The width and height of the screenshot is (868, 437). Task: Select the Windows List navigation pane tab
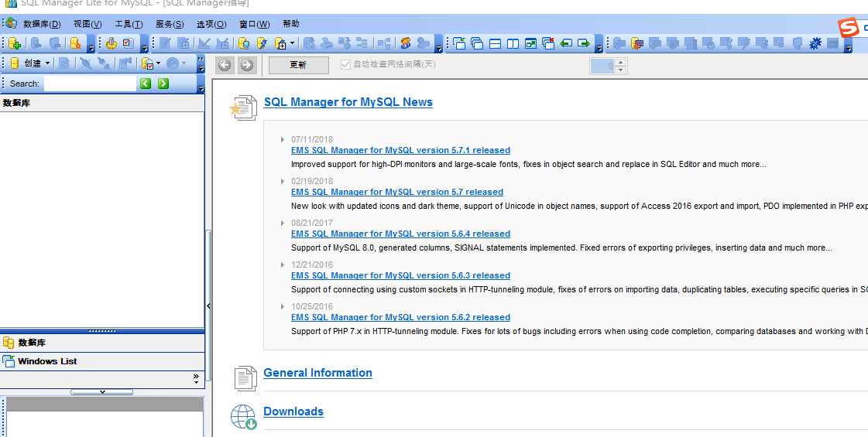tap(102, 361)
